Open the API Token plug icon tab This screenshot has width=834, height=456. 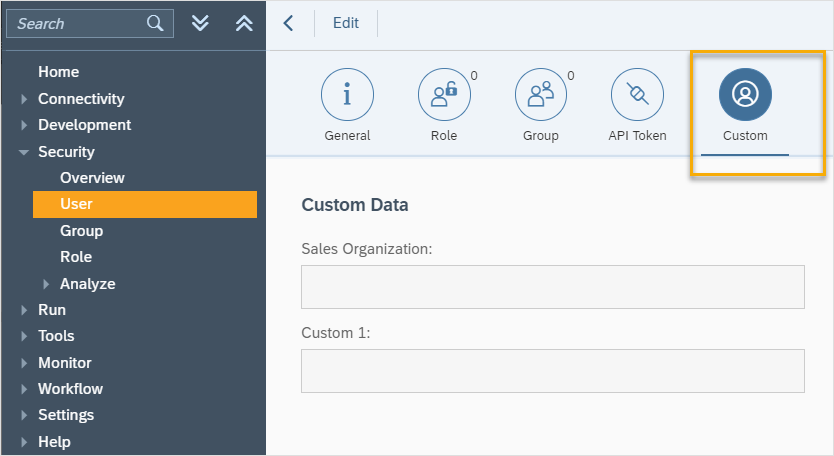click(637, 95)
